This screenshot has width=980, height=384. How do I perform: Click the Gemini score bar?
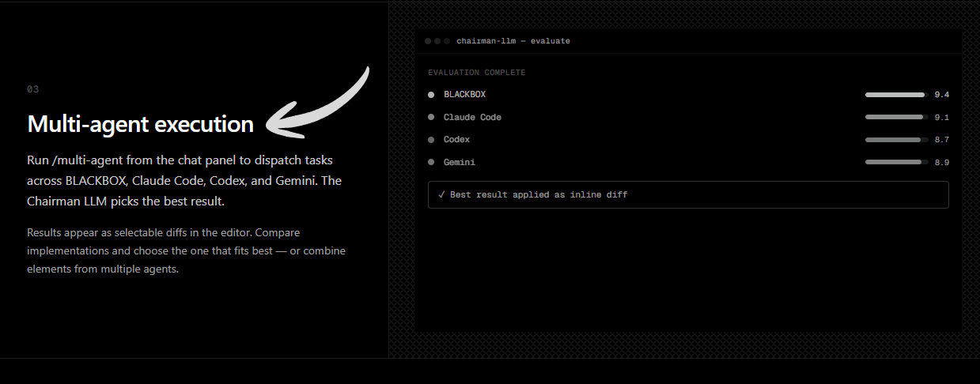(897, 162)
